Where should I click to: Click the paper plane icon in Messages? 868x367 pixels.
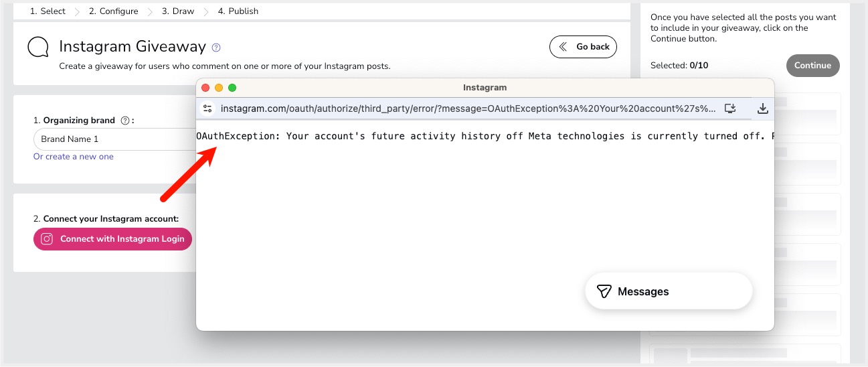(604, 291)
